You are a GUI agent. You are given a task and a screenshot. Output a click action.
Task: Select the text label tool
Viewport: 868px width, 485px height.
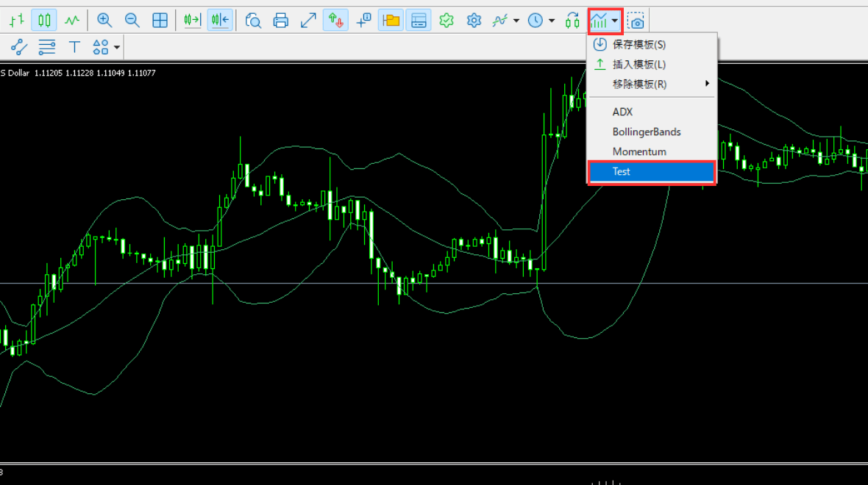point(74,48)
